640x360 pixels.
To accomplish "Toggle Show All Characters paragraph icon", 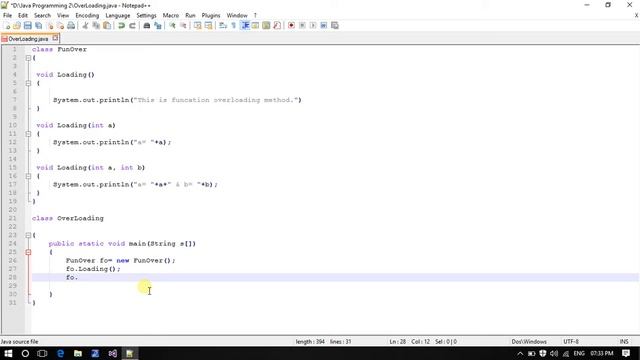I will point(233,25).
